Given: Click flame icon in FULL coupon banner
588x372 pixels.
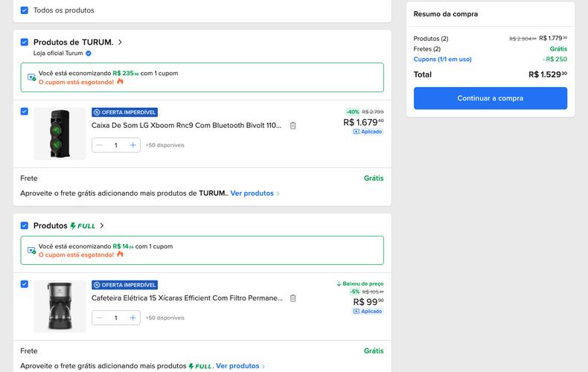Looking at the screenshot, I should [x=120, y=254].
